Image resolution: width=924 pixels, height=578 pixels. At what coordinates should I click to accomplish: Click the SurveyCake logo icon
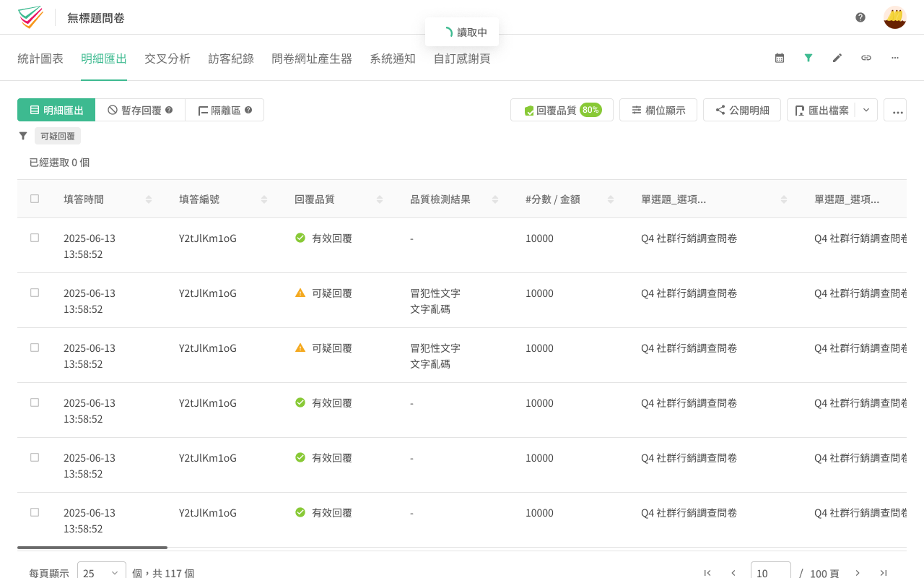click(x=30, y=17)
